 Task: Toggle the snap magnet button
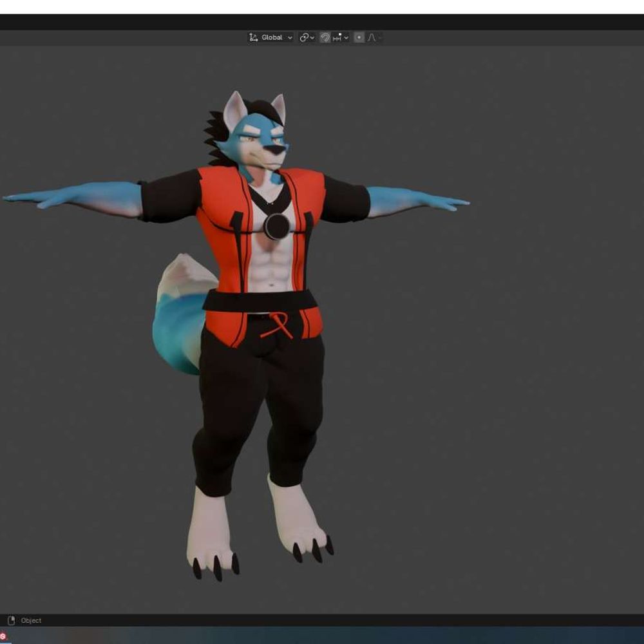325,37
